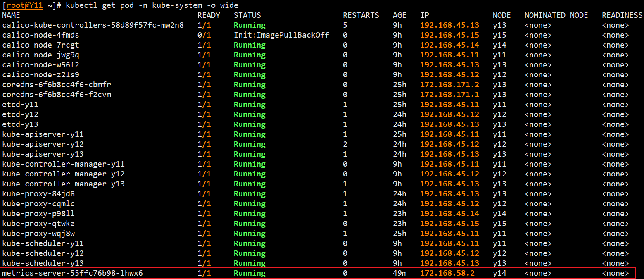
Task: Click the kube-controller-manager-y13 pod name
Action: coord(63,184)
